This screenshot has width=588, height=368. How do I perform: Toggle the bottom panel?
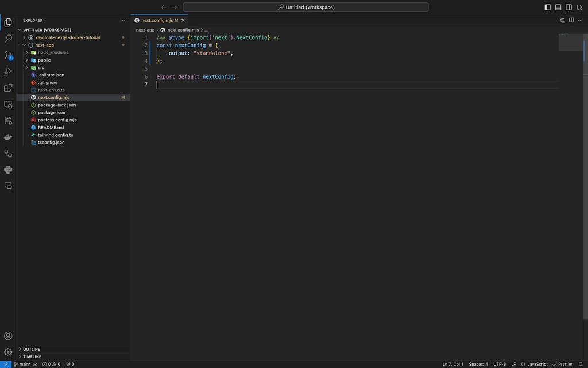click(x=558, y=7)
